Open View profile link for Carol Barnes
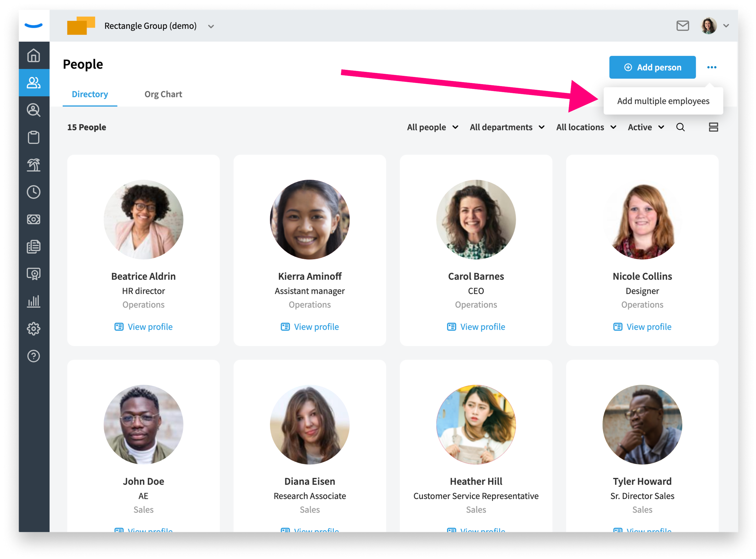The width and height of the screenshot is (756, 559). [476, 326]
